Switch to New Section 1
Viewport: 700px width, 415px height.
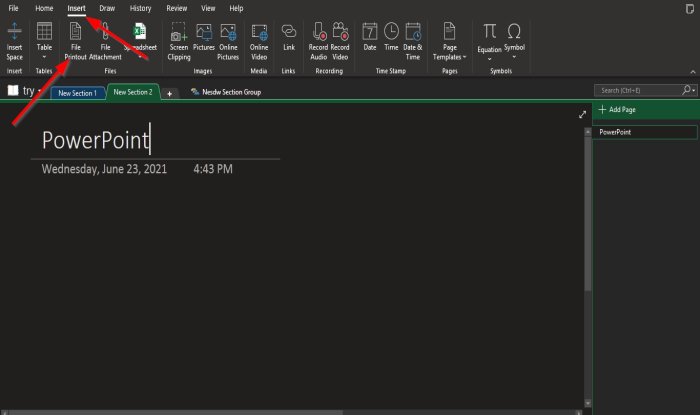point(78,93)
